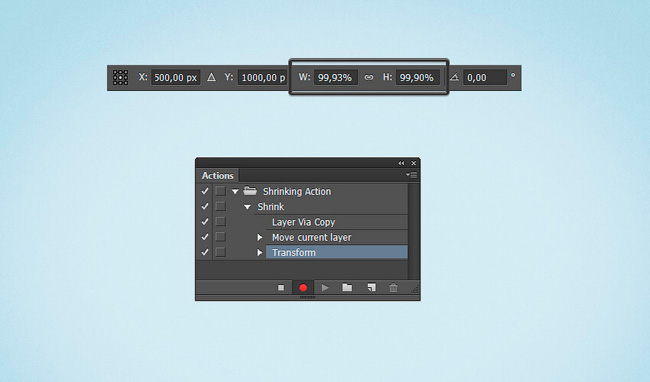Toggle dialog box for Layer Via Copy
650x382 pixels.
[x=221, y=222]
